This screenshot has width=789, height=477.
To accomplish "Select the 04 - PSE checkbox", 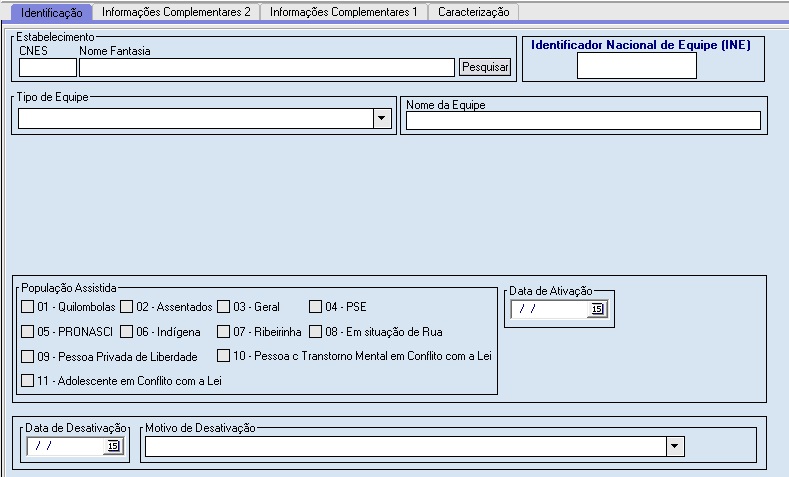I will click(316, 307).
